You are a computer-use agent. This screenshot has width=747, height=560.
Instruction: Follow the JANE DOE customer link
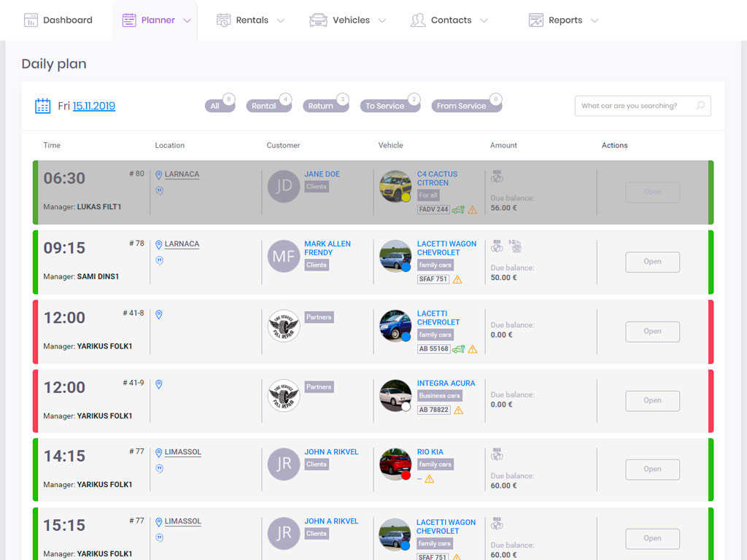pyautogui.click(x=322, y=174)
